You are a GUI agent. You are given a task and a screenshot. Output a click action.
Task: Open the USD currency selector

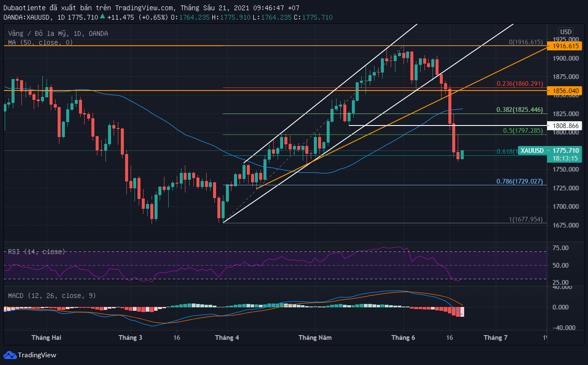pyautogui.click(x=566, y=32)
